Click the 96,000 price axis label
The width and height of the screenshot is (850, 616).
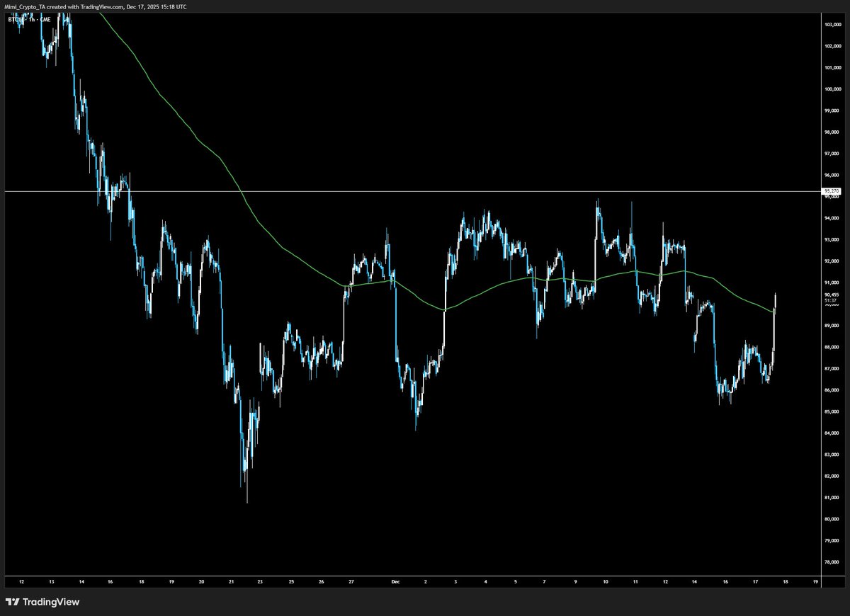coord(832,176)
